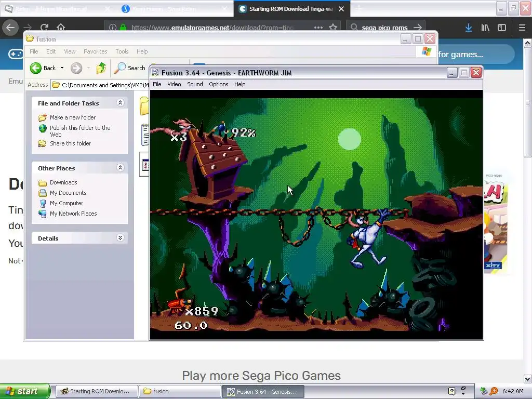Click Fusion window title bar icon
Screen dimensions: 532x399
click(155, 73)
